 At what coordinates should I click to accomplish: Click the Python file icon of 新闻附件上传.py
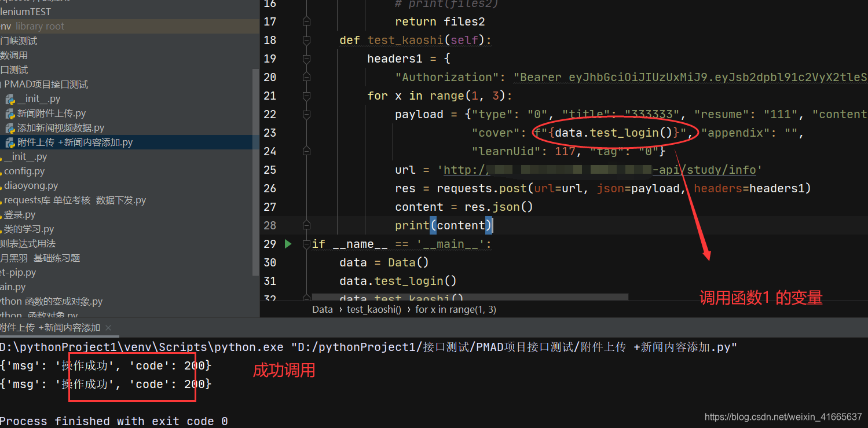pyautogui.click(x=10, y=114)
